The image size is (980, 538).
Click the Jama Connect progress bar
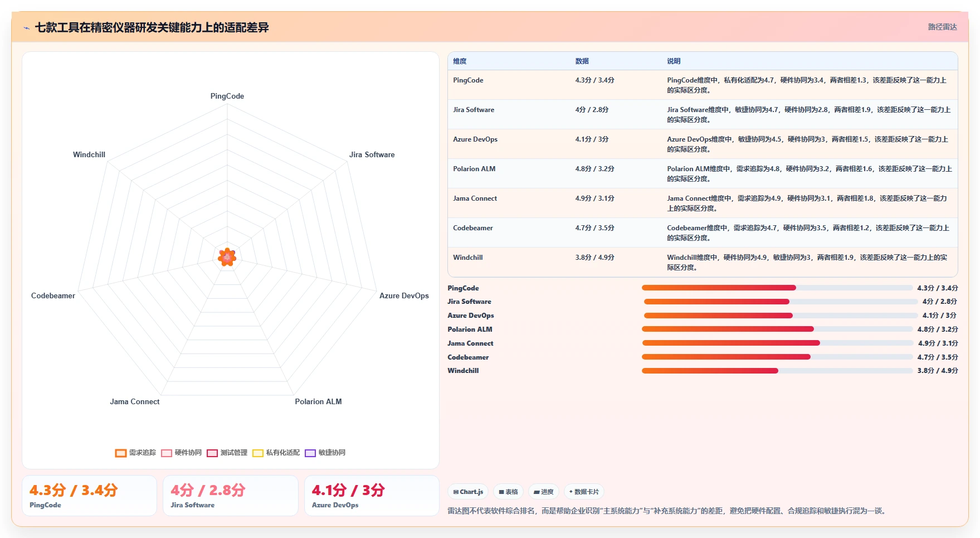778,343
